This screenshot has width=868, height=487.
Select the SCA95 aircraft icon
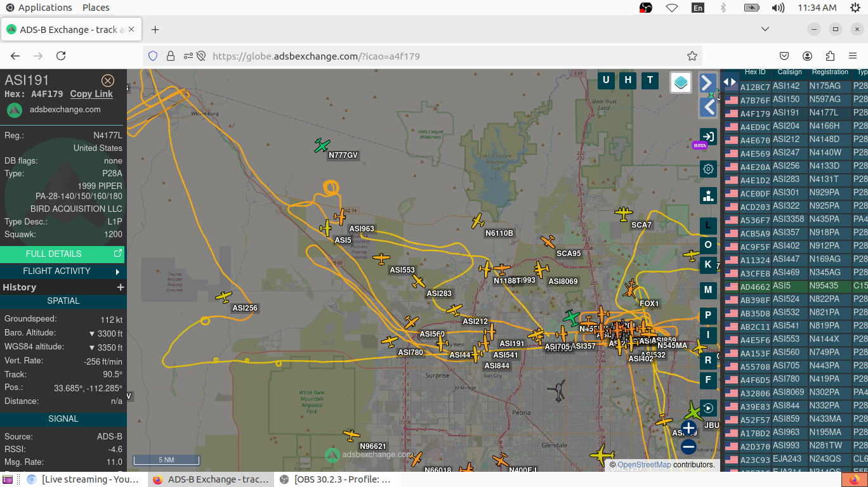548,242
